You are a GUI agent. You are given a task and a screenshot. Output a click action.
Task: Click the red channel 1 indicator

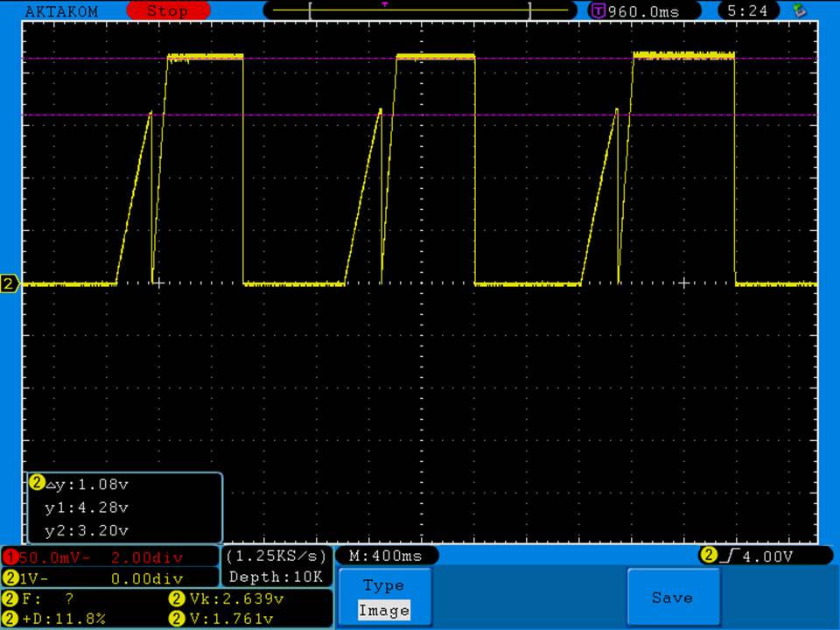(x=10, y=556)
